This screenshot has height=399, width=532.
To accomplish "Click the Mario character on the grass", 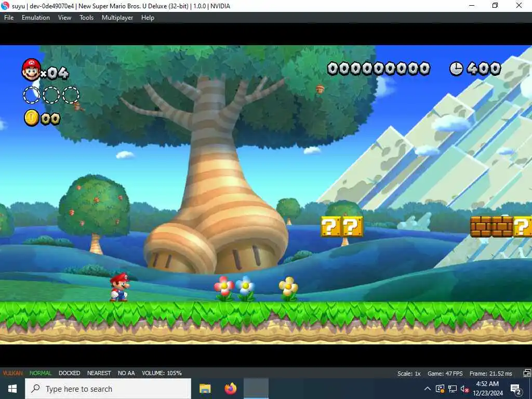I will pos(119,287).
